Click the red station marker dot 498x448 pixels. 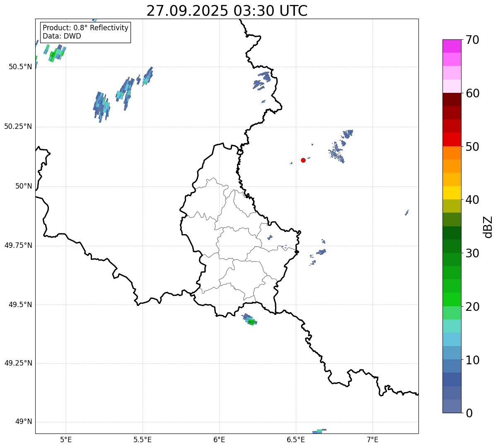click(x=303, y=160)
